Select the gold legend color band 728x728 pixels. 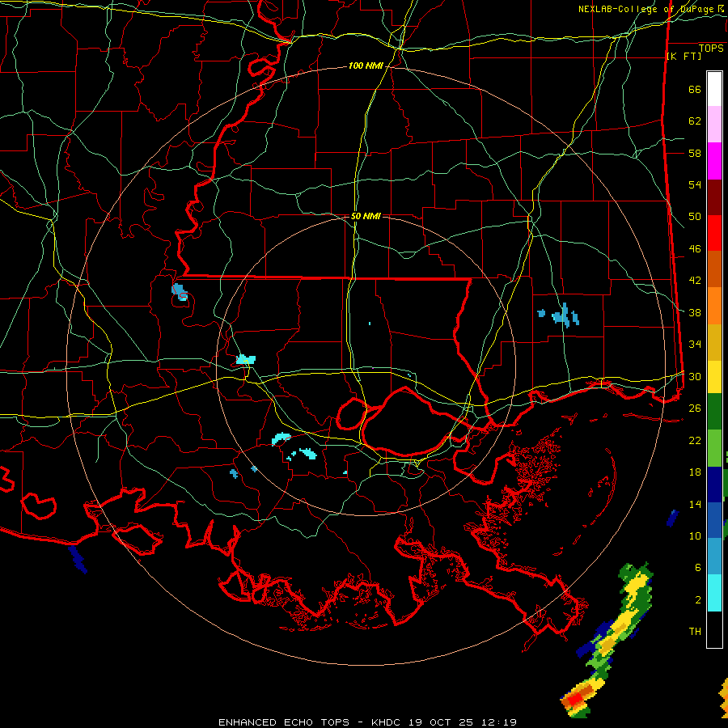click(x=714, y=342)
